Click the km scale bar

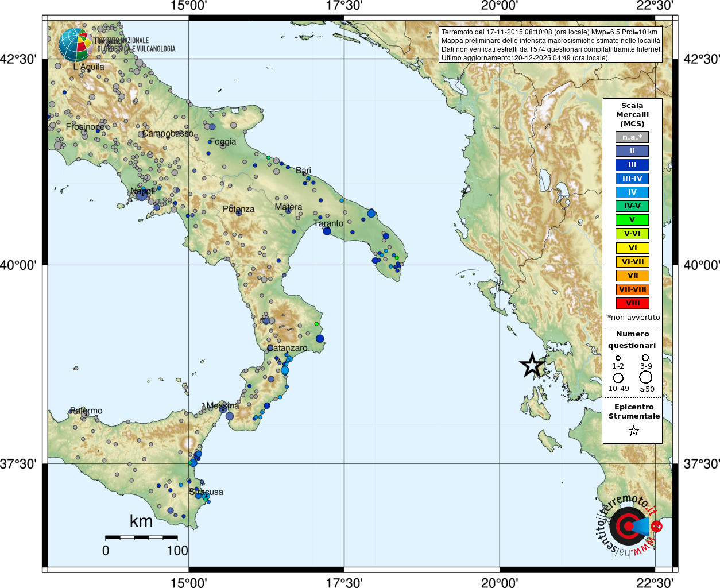[141, 537]
